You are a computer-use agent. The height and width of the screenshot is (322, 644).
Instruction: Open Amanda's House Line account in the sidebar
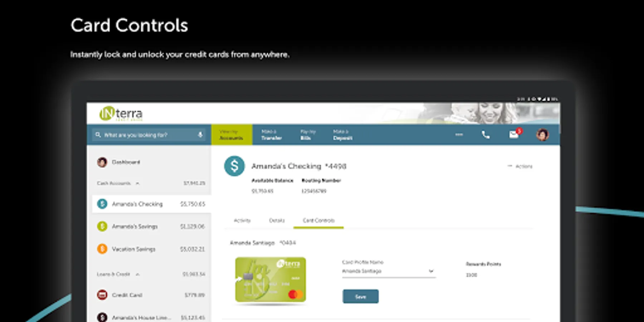(x=151, y=317)
